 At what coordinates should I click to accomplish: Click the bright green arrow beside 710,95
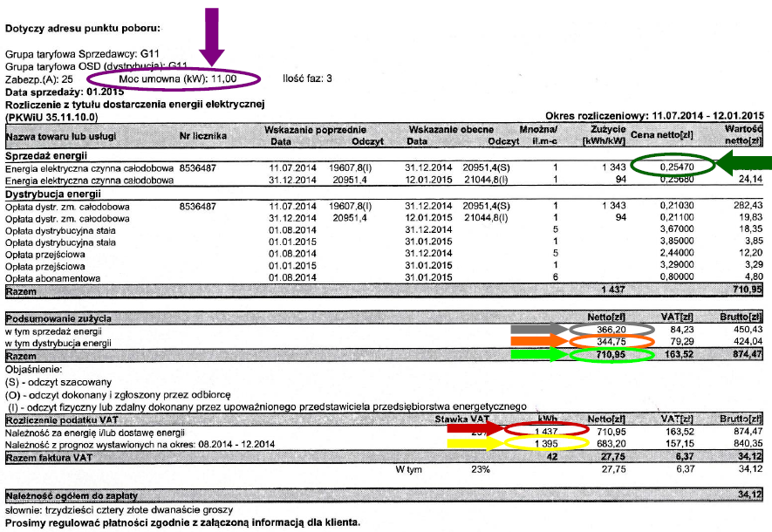[540, 354]
